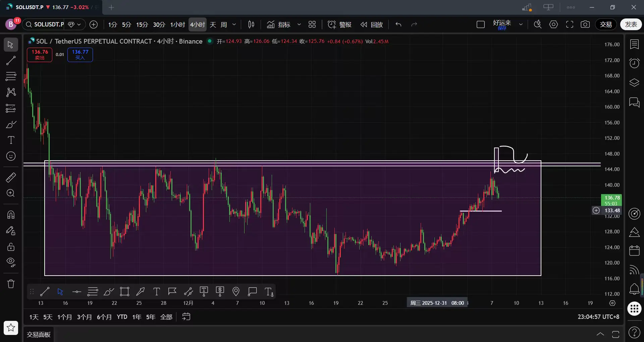Open price scale settings gear

612,303
